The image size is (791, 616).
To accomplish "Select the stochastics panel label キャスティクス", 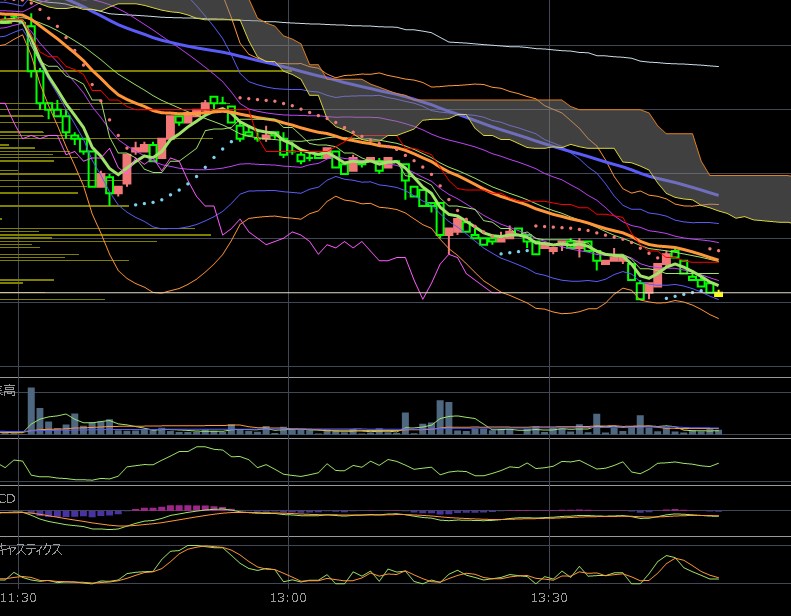I will click(x=30, y=549).
